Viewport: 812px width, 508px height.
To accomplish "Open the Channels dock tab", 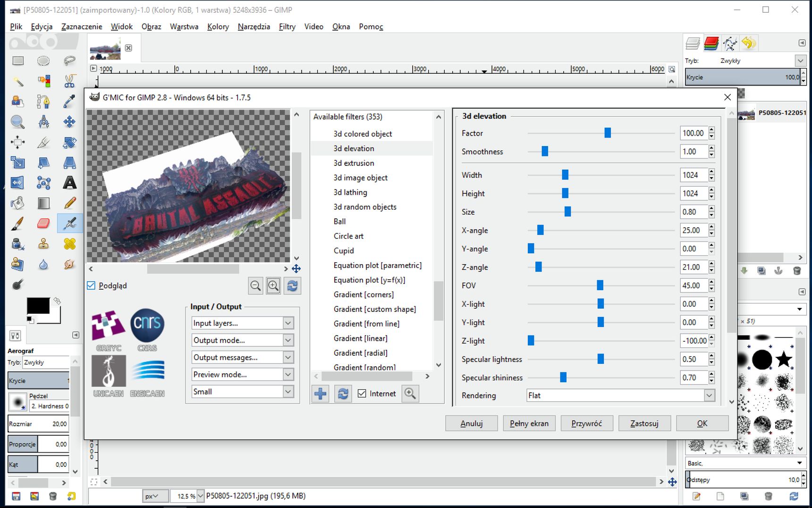I will click(711, 43).
